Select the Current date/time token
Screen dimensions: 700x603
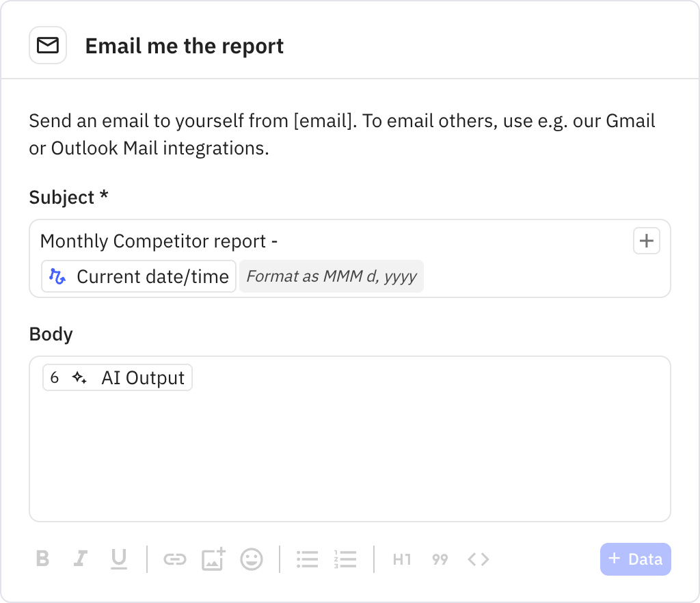[138, 276]
